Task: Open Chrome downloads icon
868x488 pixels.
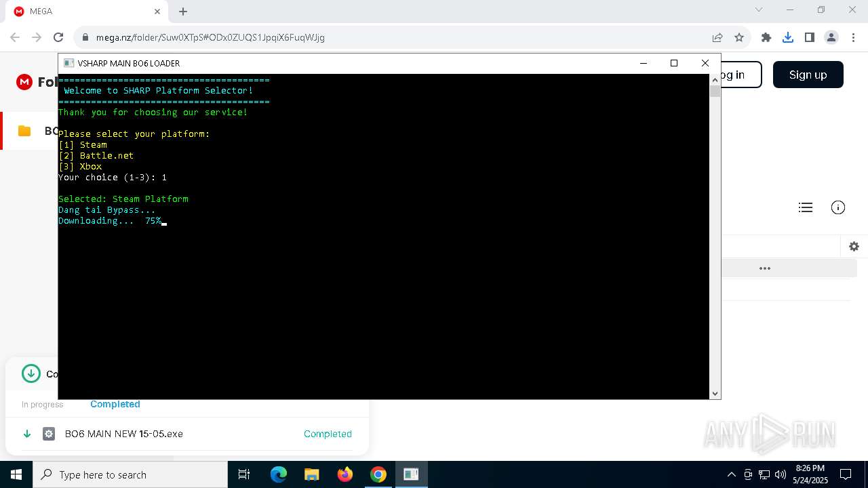Action: pyautogui.click(x=788, y=37)
